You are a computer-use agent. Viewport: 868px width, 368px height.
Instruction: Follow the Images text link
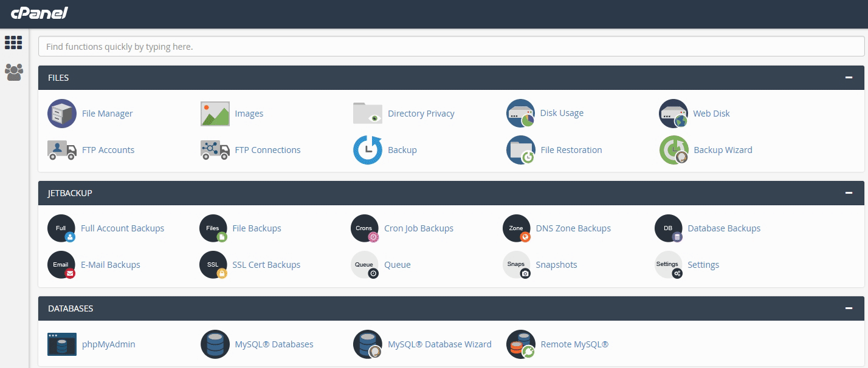tap(249, 114)
